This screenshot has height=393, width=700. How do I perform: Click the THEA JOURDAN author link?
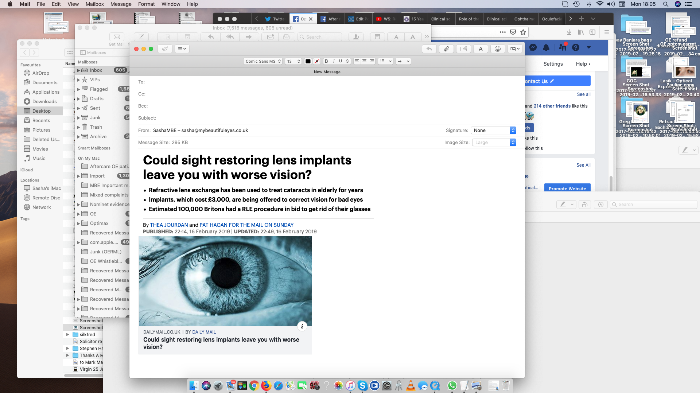pyautogui.click(x=169, y=225)
